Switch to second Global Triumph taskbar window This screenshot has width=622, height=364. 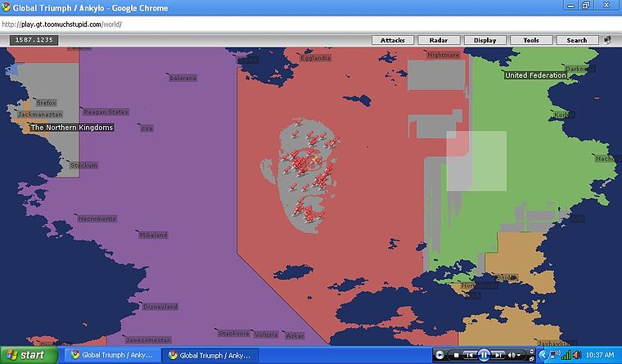tap(210, 355)
